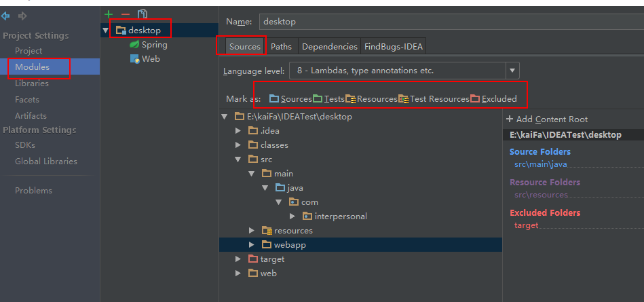Select Project in Project Settings
Image resolution: width=644 pixels, height=302 pixels.
tap(29, 50)
